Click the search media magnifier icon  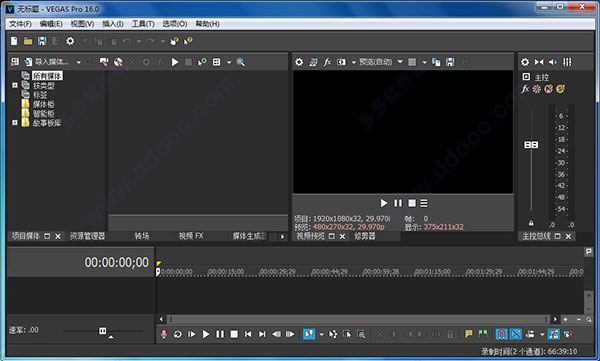[x=240, y=62]
